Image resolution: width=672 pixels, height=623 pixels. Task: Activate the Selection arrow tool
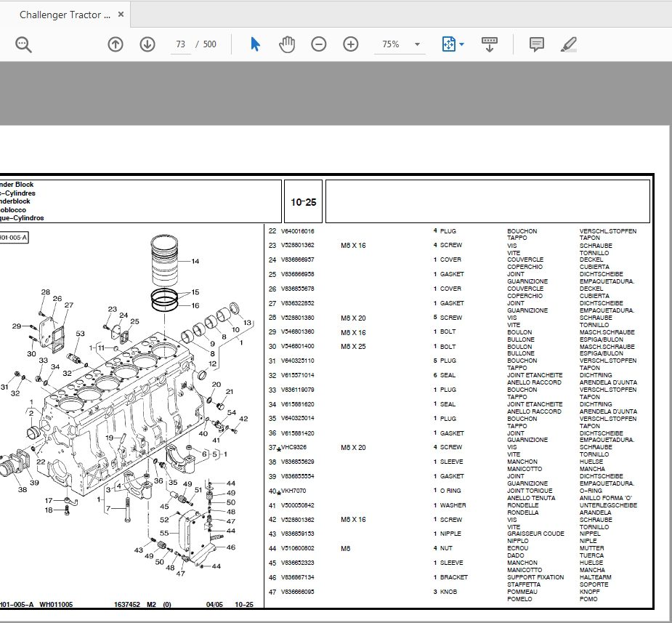255,44
